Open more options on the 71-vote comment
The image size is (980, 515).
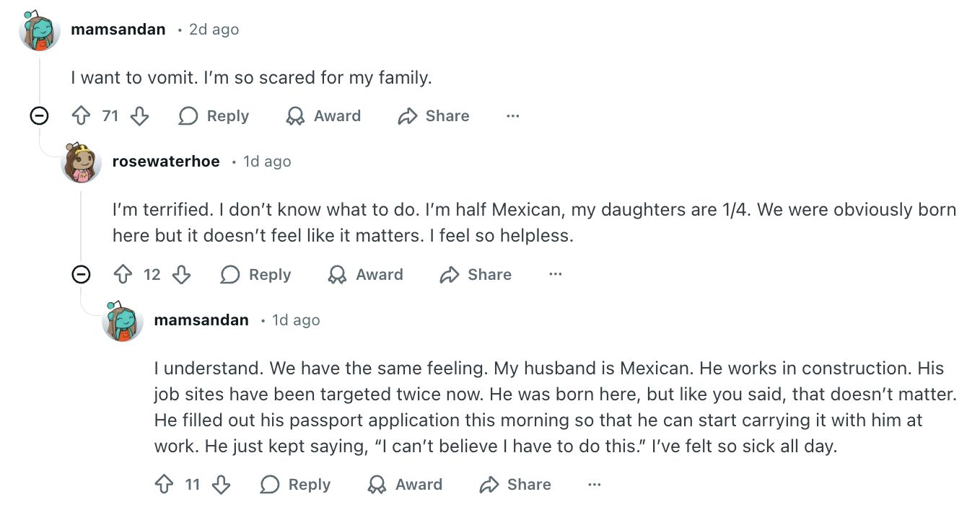tap(513, 116)
